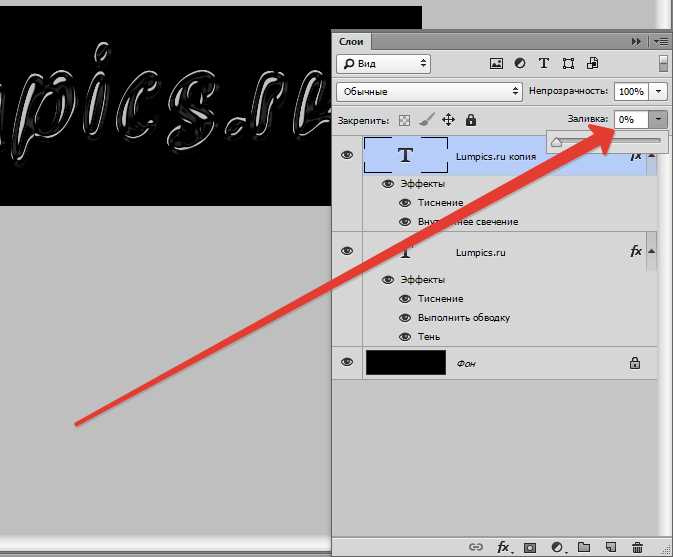Hide the Lumpics.ru копия layer
The height and width of the screenshot is (557, 673).
347,155
